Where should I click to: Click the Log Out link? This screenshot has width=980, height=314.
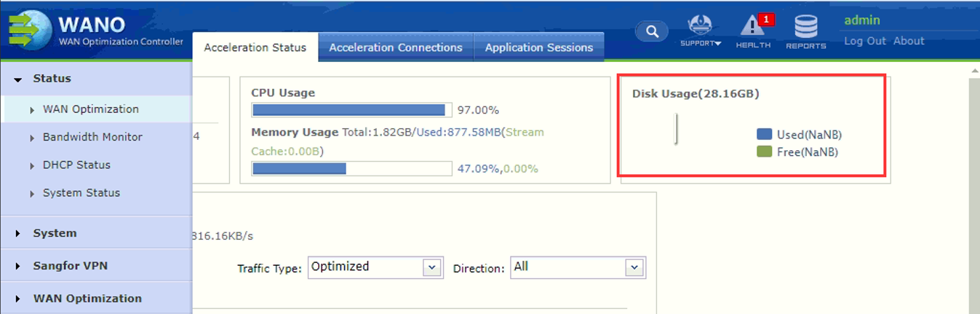(x=864, y=41)
